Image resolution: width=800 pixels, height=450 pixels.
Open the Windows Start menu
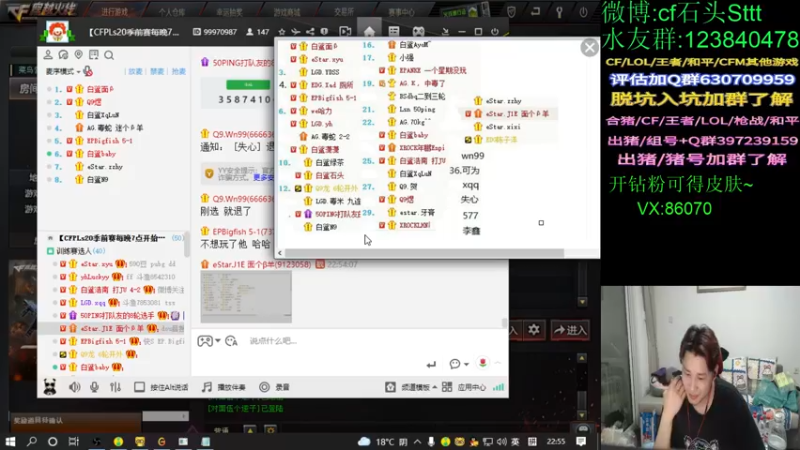(10, 441)
